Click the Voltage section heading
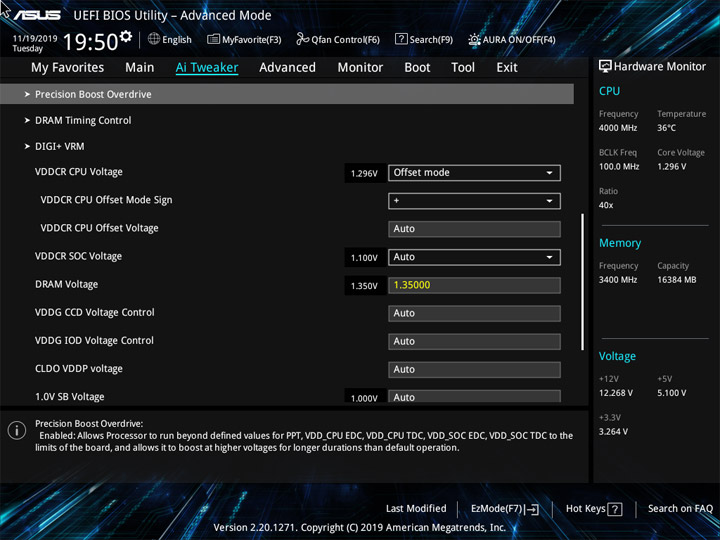720x540 pixels. coord(617,356)
